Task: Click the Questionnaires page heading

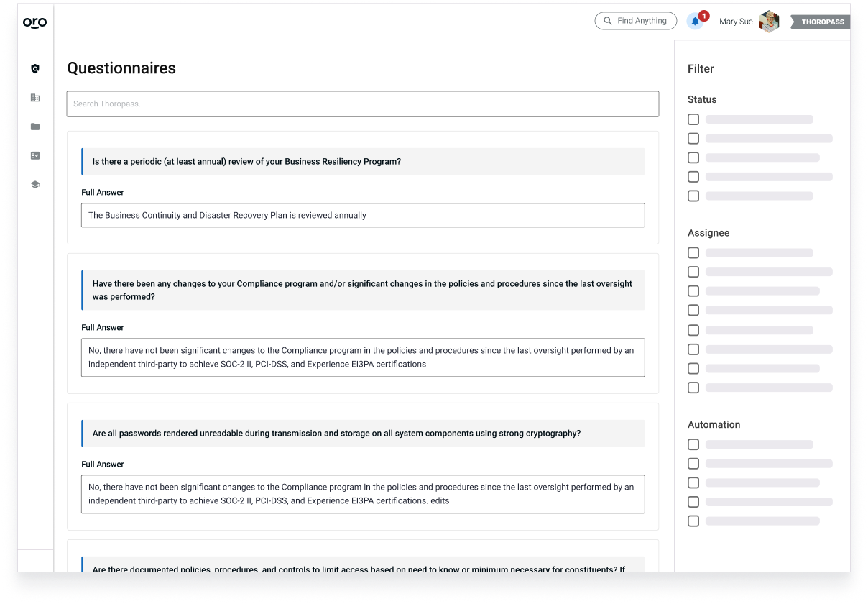Action: (121, 68)
